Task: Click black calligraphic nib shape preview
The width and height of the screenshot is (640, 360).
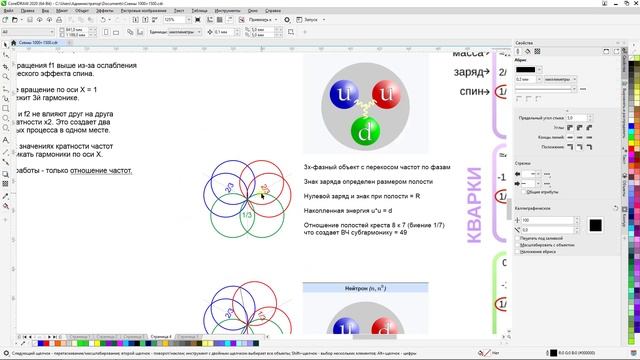Action: [x=596, y=225]
